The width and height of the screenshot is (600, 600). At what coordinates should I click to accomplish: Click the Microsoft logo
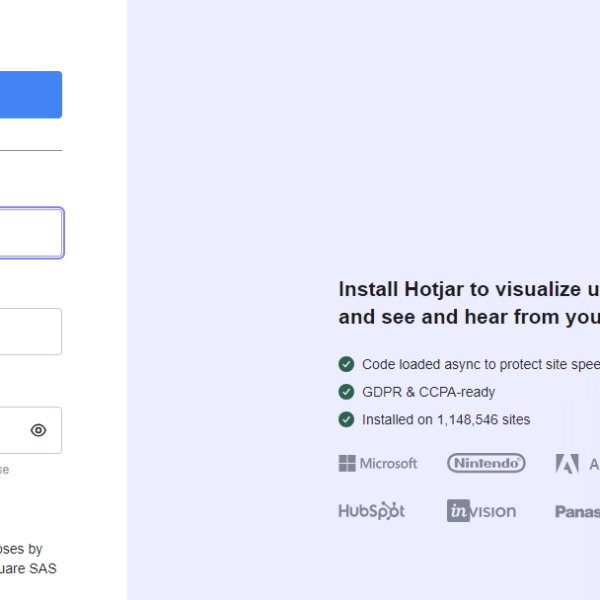click(x=378, y=463)
